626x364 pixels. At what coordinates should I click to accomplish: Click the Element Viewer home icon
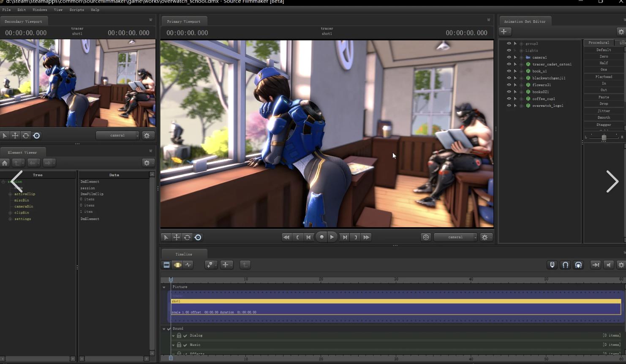click(5, 163)
